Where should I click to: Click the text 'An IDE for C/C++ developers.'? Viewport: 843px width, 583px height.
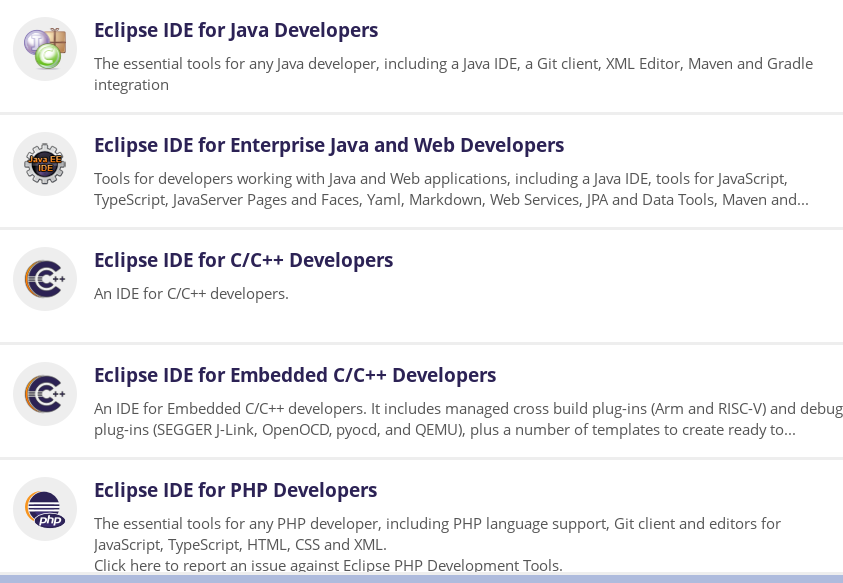[191, 294]
